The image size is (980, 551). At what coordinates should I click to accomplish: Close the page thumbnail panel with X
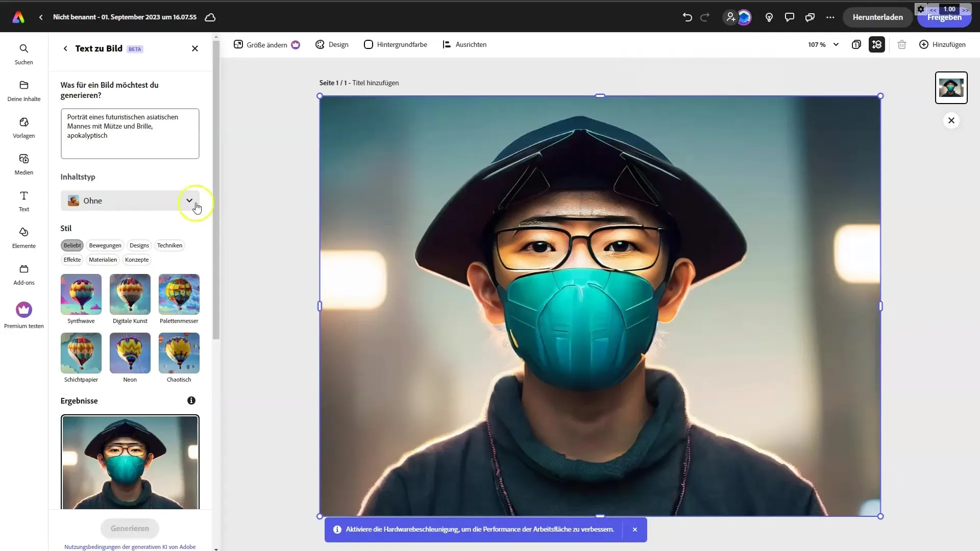(951, 120)
